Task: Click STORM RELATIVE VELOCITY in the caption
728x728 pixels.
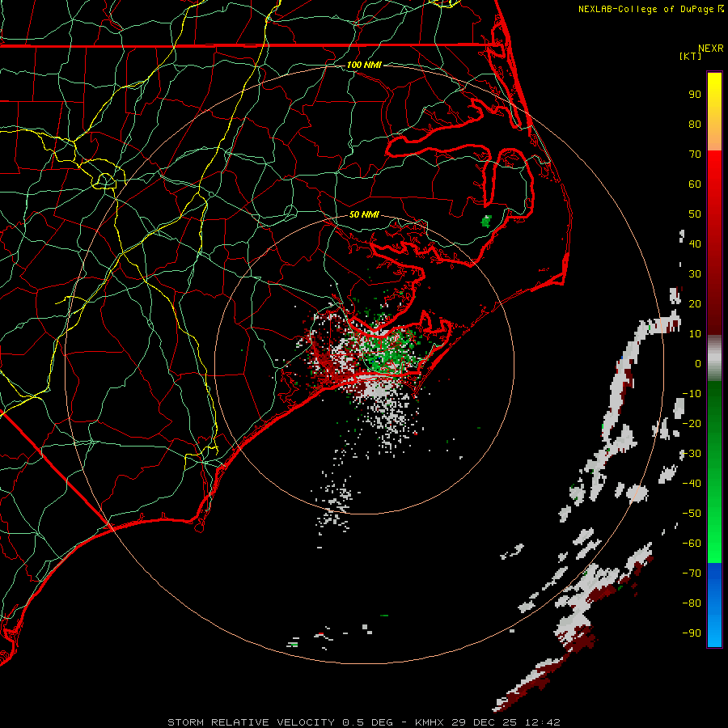Action: tap(251, 722)
